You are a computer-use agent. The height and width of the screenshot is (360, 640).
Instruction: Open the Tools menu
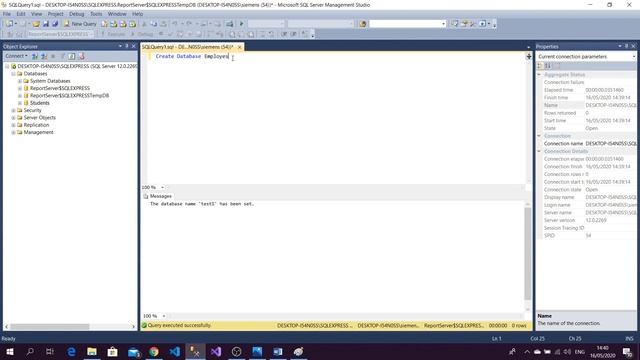[96, 14]
